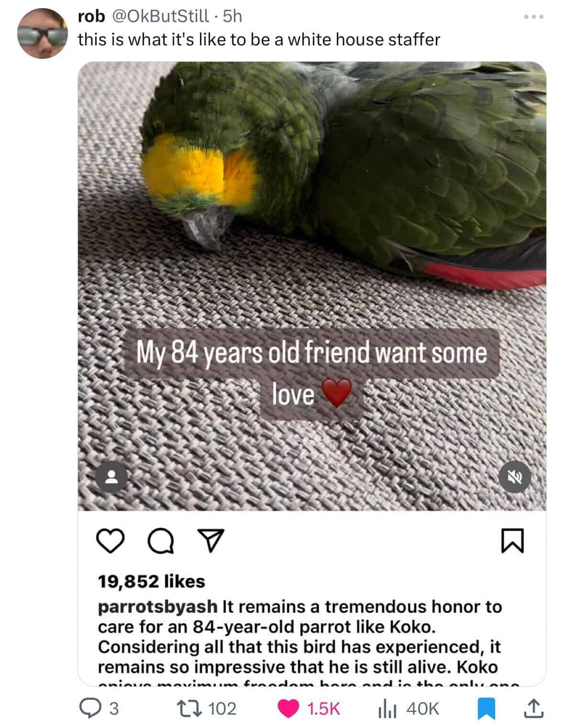This screenshot has width=564, height=728.
Task: Click the parrot video image
Action: tap(312, 286)
